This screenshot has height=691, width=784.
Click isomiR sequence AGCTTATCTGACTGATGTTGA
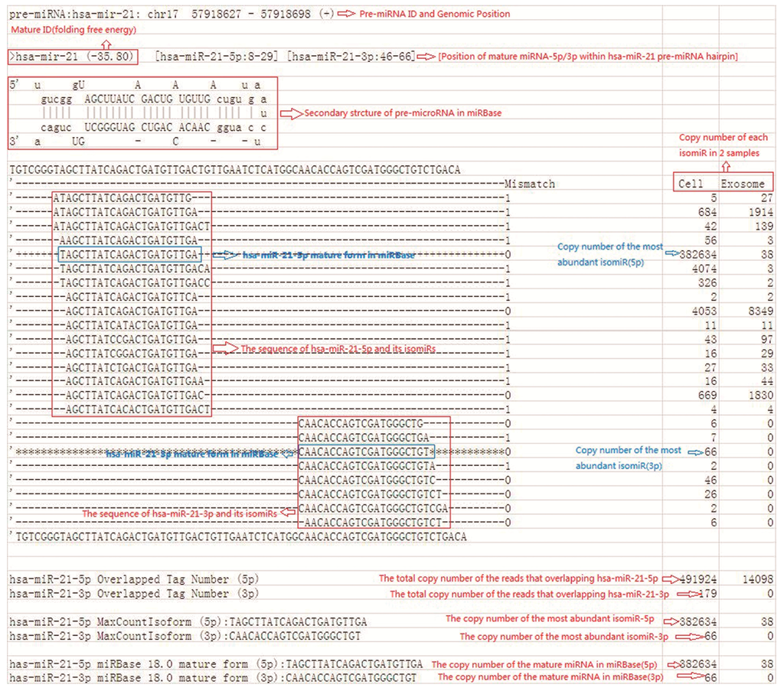coord(132,368)
